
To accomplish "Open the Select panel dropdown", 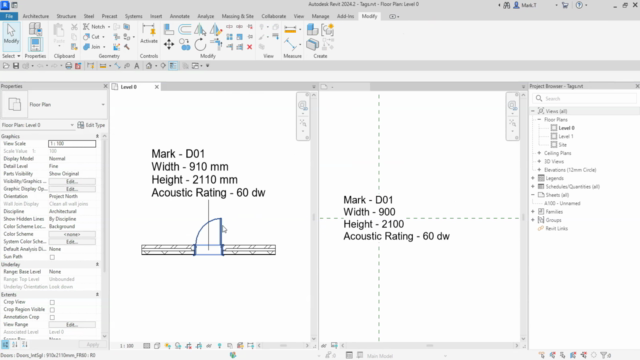I will (x=11, y=56).
